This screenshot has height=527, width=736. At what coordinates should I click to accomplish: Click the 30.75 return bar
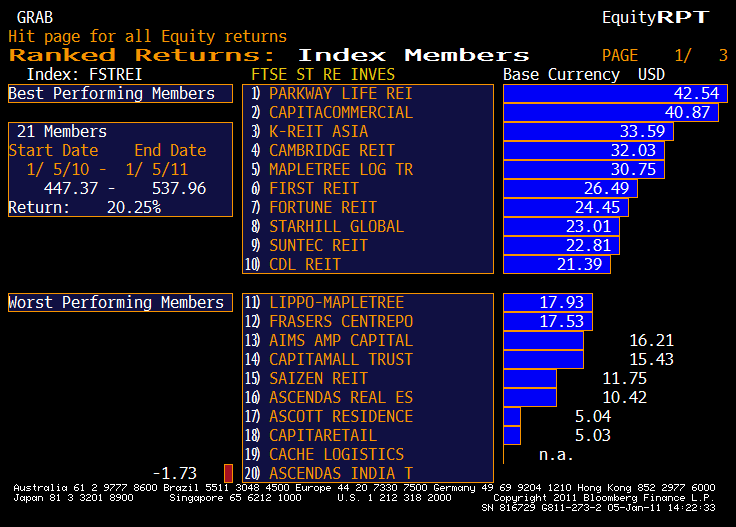[x=584, y=169]
